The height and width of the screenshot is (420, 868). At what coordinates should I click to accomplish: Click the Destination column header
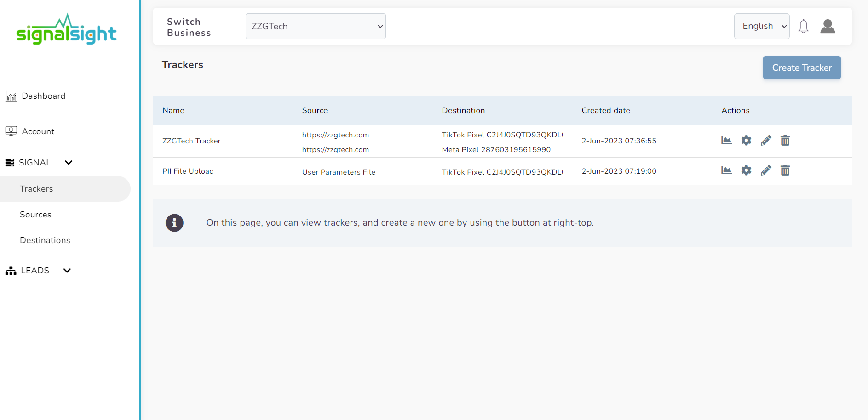click(463, 110)
